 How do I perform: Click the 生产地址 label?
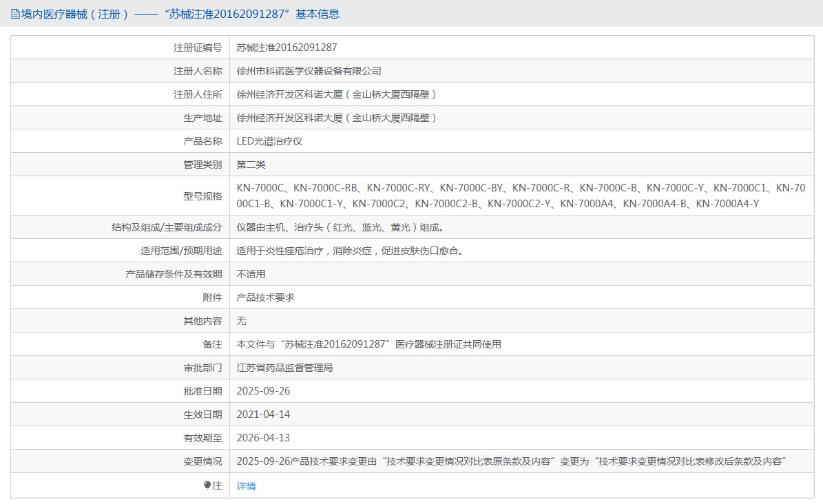[x=202, y=118]
